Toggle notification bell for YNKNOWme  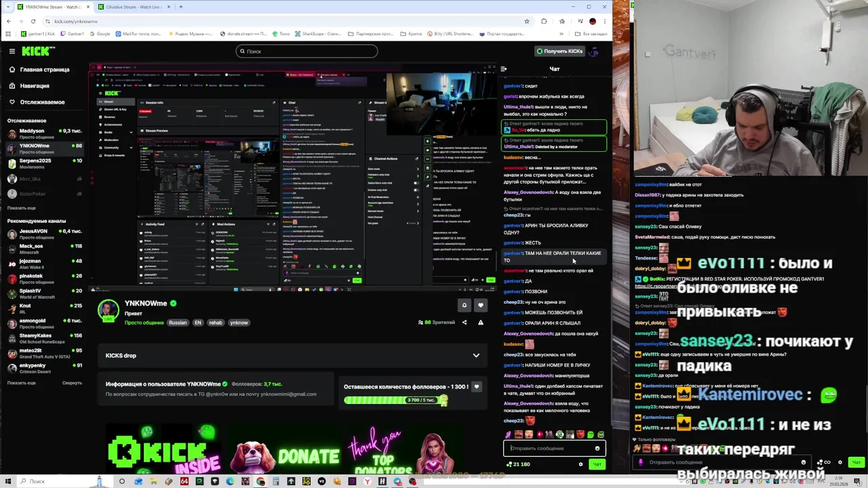[465, 305]
